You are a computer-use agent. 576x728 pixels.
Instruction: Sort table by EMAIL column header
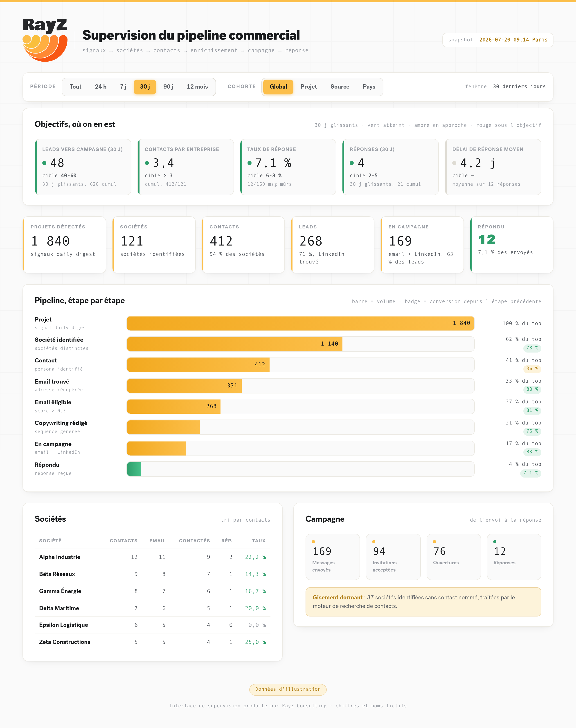(157, 541)
